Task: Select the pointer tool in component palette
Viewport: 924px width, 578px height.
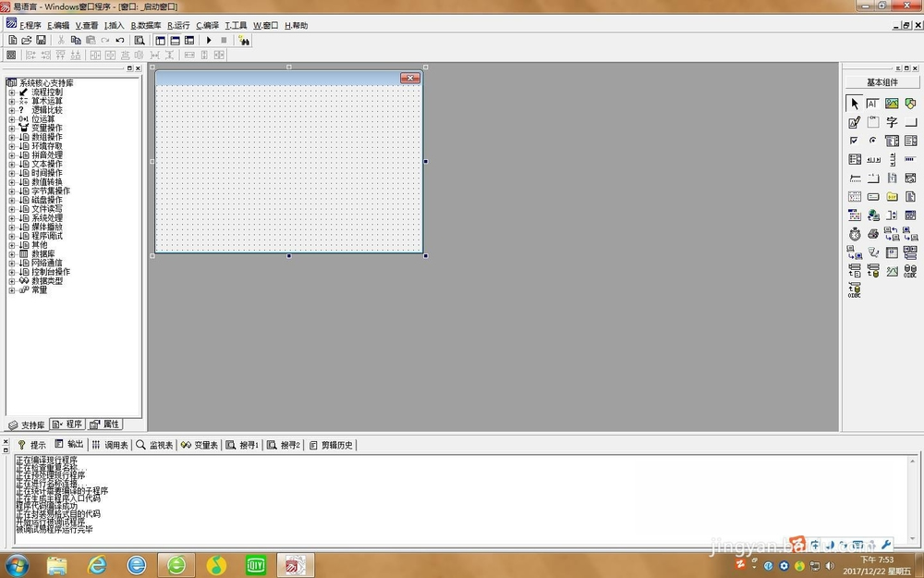Action: click(x=855, y=104)
